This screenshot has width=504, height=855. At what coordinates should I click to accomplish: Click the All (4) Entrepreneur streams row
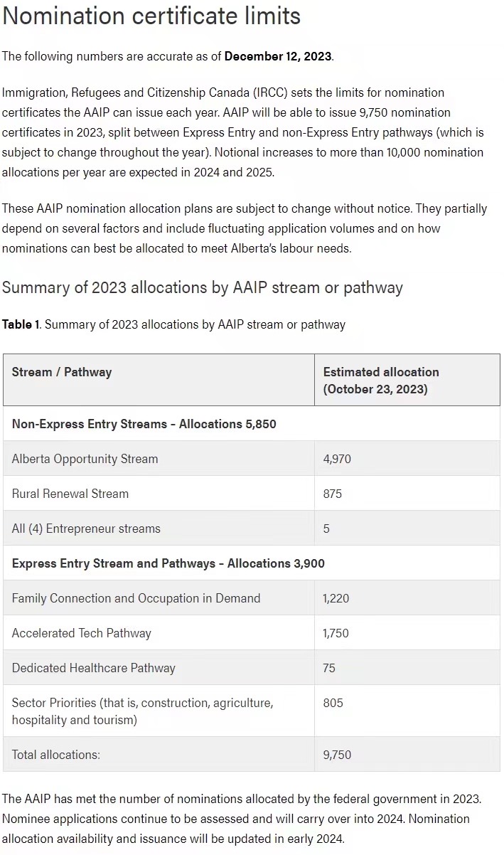pyautogui.click(x=252, y=529)
